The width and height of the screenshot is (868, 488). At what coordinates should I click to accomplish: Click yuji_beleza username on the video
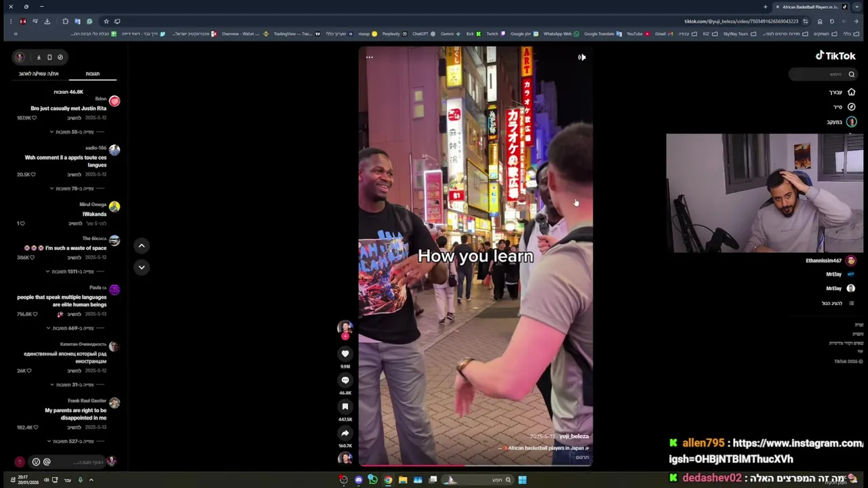[574, 436]
